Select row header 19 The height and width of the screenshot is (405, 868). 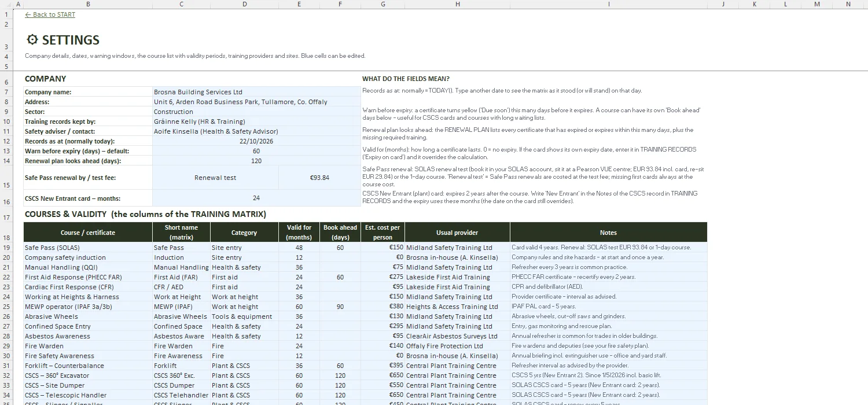click(x=7, y=247)
